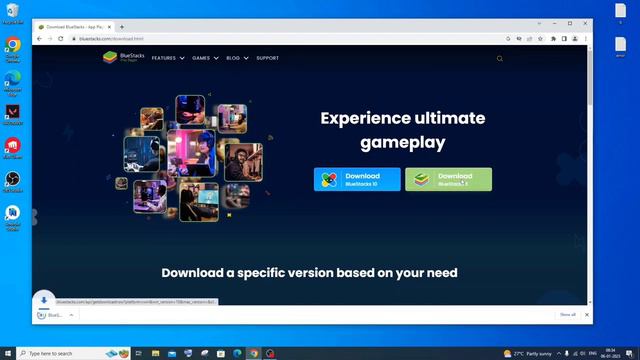This screenshot has height=360, width=640.
Task: Click the BlueStacks logo in the header
Action: coord(123,57)
